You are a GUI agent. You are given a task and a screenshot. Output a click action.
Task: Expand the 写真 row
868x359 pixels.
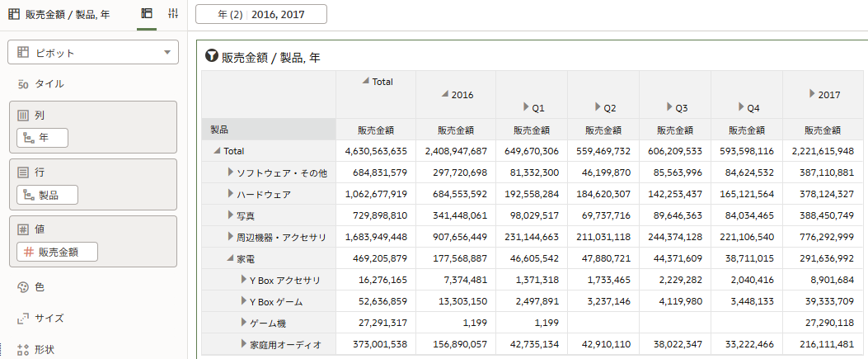(231, 215)
